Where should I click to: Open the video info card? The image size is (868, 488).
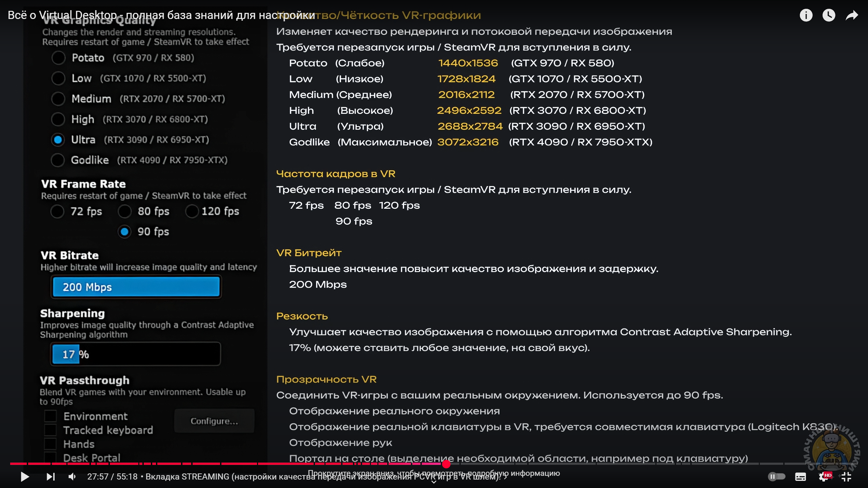click(x=806, y=15)
